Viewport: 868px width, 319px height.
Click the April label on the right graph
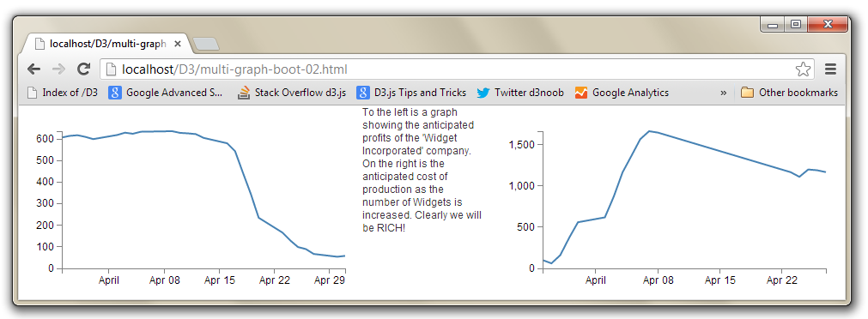click(596, 280)
